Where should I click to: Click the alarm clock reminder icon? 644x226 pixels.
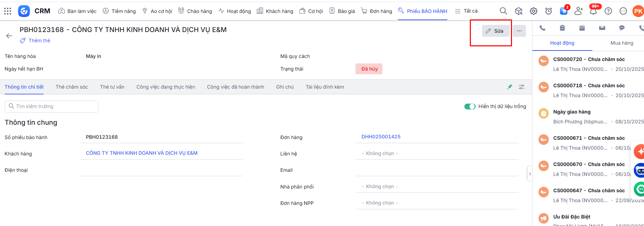[548, 11]
